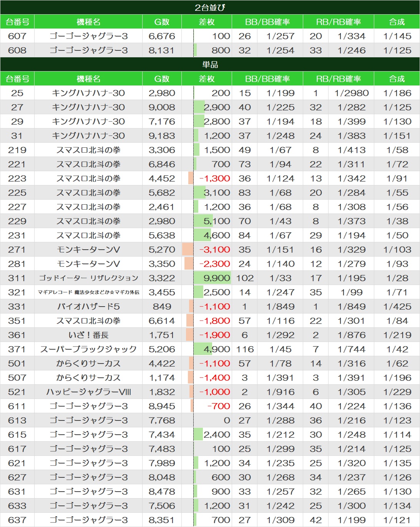Select the 2台並び section header
Image resolution: width=420 pixels, height=527 pixels.
pyautogui.click(x=210, y=7)
